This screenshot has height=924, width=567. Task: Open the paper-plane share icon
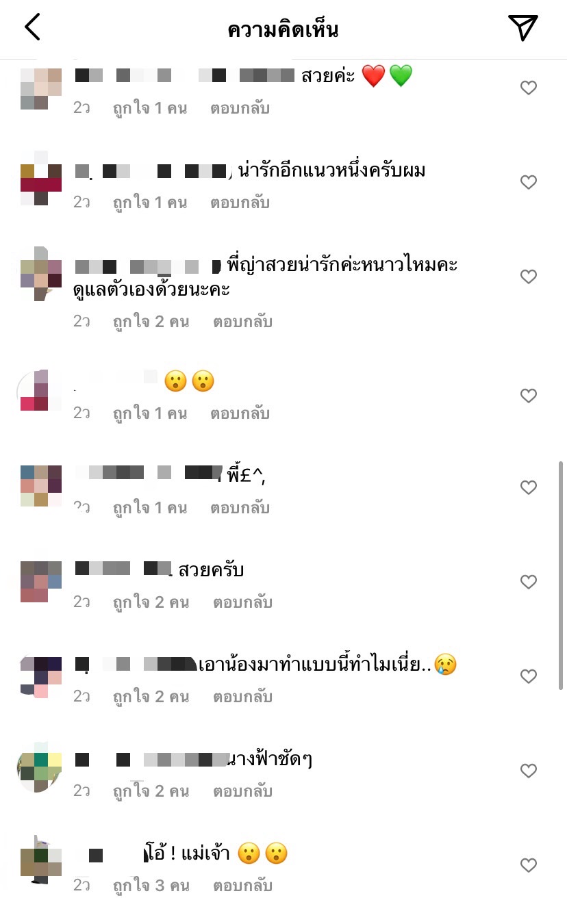pyautogui.click(x=523, y=27)
